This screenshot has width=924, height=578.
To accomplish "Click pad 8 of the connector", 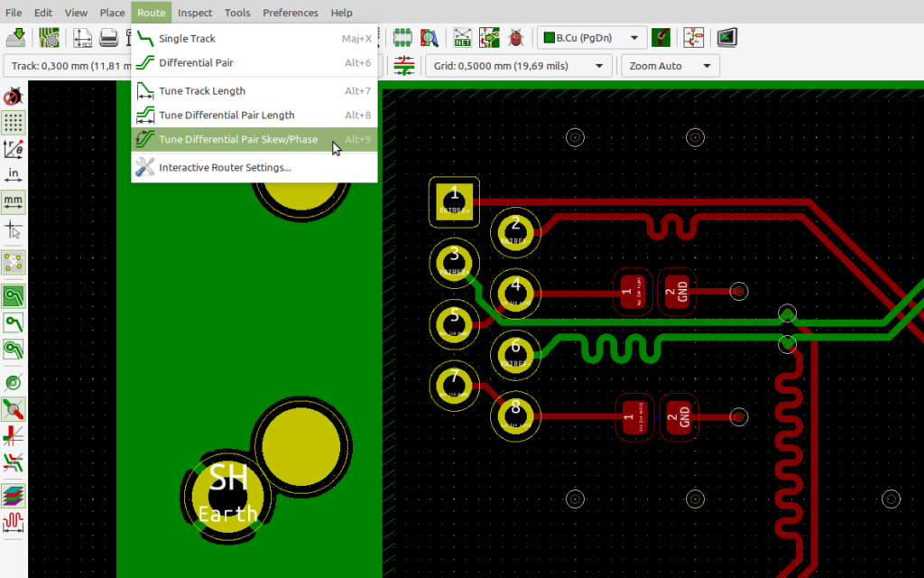I will pyautogui.click(x=515, y=416).
